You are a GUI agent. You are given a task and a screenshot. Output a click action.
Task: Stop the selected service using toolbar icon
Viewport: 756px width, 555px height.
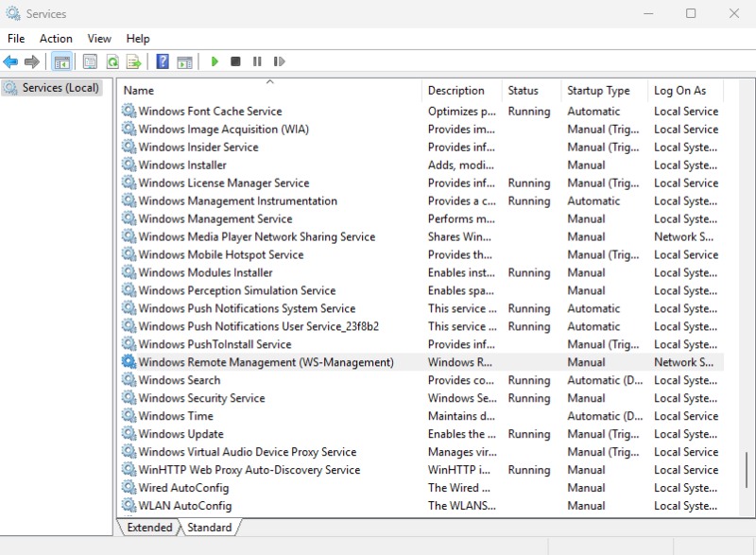coord(235,61)
